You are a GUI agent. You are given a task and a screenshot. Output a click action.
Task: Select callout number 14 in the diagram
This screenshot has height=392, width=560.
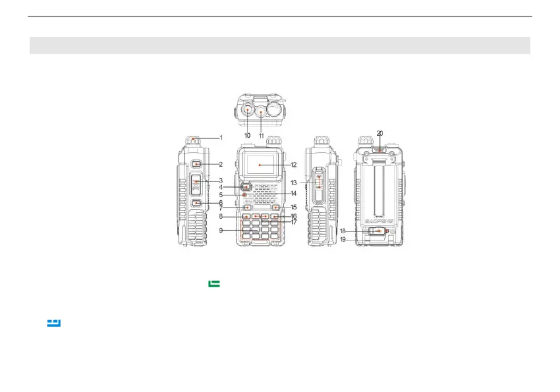pos(294,193)
